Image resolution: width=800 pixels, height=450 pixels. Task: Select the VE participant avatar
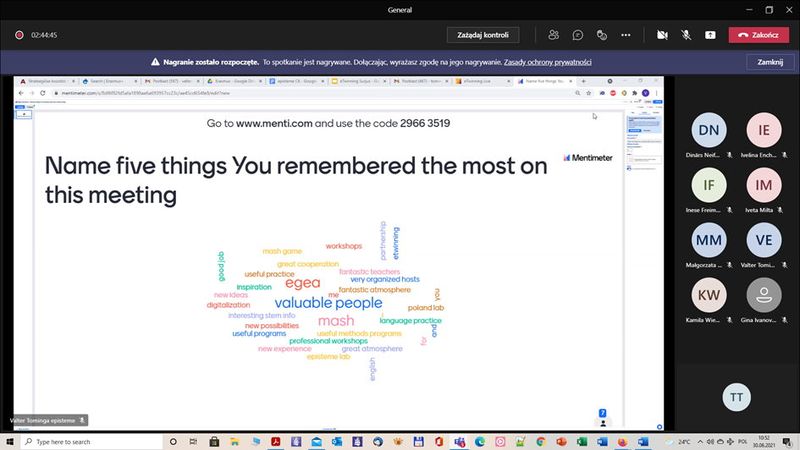click(764, 240)
